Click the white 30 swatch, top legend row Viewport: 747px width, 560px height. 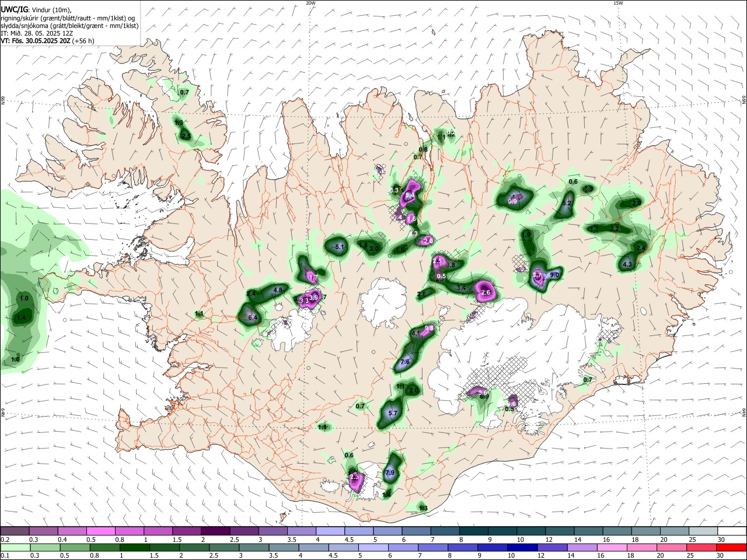[x=731, y=531]
